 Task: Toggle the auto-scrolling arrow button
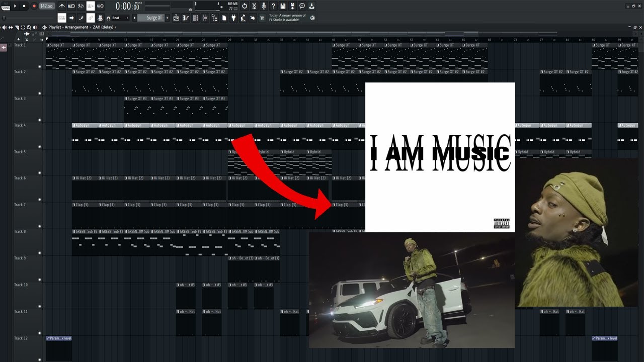(x=71, y=18)
